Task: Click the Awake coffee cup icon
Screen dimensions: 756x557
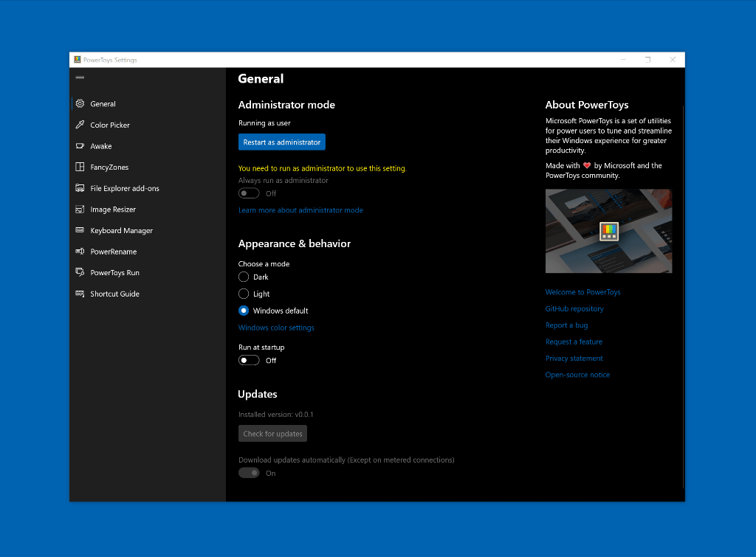Action: click(x=80, y=146)
